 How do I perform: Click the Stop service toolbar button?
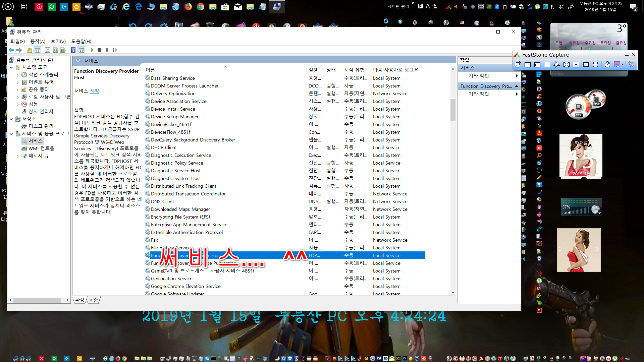tap(99, 50)
